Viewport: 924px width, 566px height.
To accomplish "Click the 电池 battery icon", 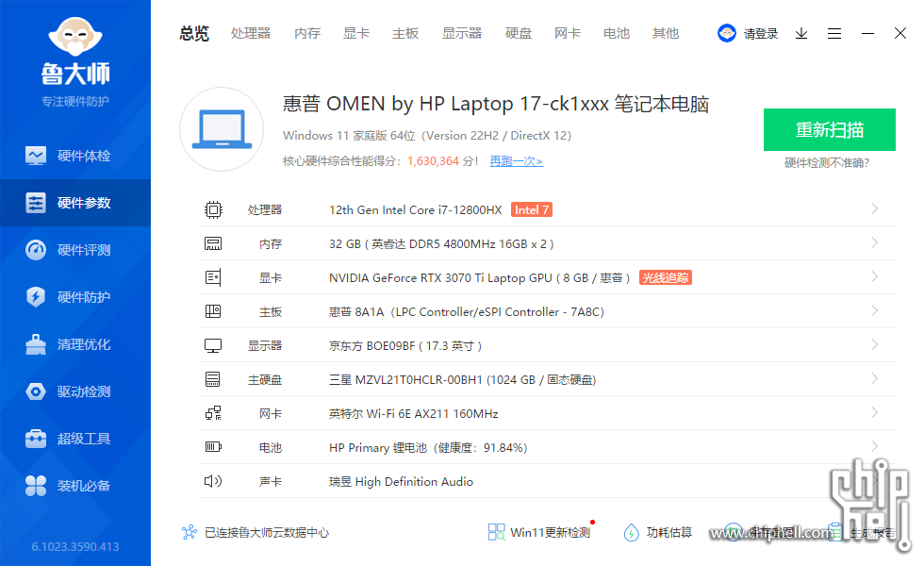I will coord(213,447).
